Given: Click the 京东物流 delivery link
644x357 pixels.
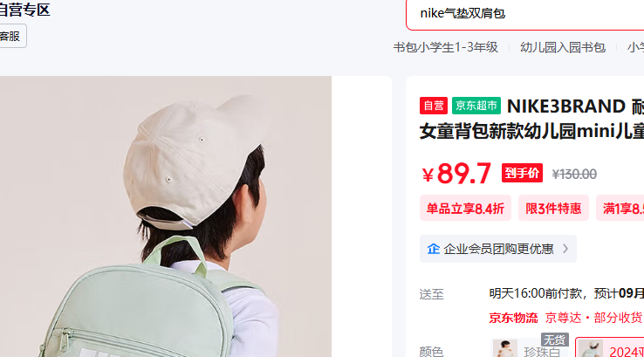Looking at the screenshot, I should point(513,318).
